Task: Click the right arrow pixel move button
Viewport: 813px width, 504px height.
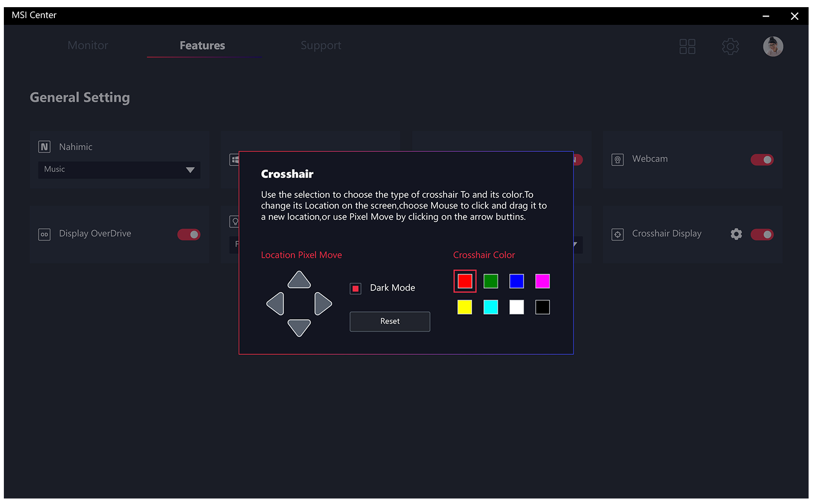Action: pos(323,304)
